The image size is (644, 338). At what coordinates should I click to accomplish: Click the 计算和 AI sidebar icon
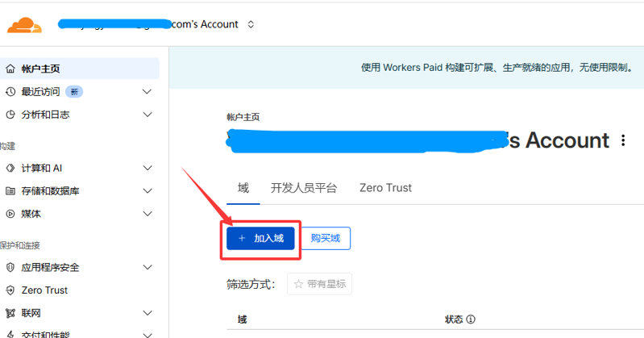coord(10,168)
